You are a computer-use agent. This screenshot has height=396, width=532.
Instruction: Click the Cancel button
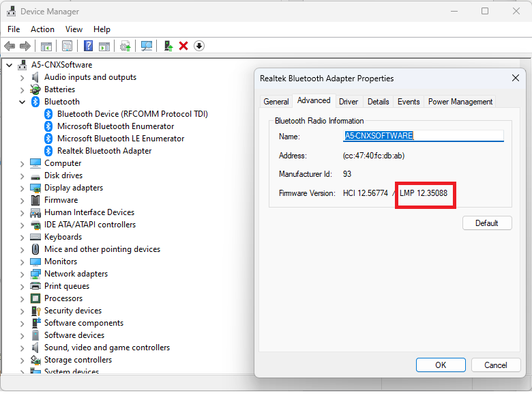[x=496, y=365]
